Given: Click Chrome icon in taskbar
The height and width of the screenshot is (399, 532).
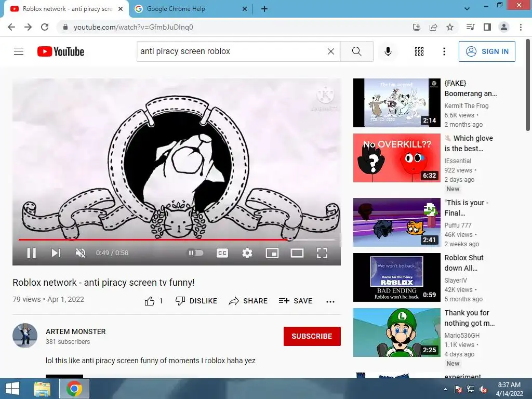Looking at the screenshot, I should click(74, 389).
